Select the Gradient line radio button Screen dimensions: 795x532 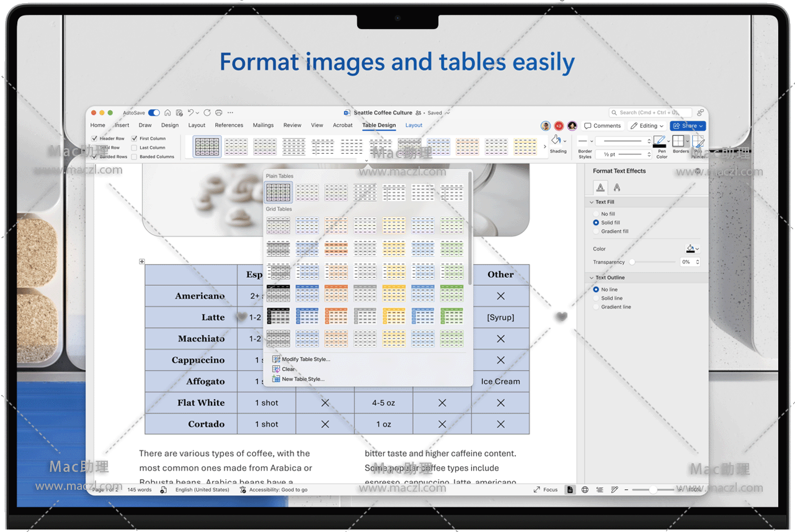[597, 307]
